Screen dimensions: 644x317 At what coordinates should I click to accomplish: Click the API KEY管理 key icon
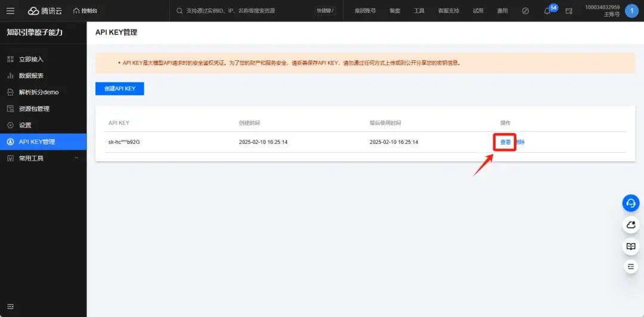tap(11, 142)
